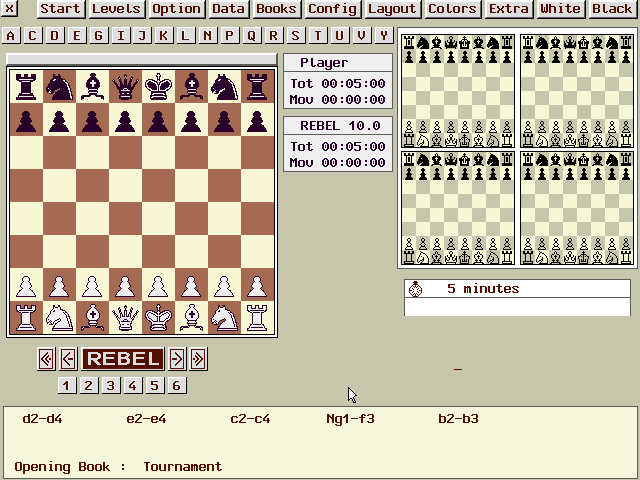
Task: Close the program with the X button
Action: click(9, 8)
